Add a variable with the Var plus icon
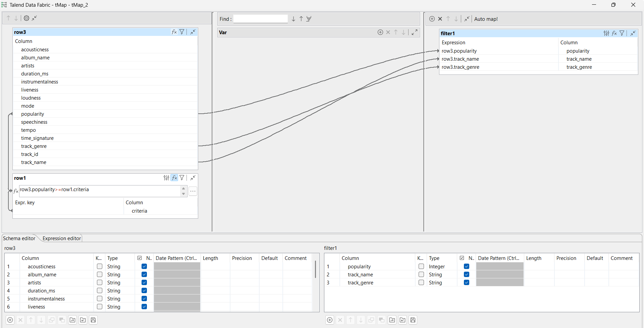Screen dimensions: 644x328 coord(380,32)
